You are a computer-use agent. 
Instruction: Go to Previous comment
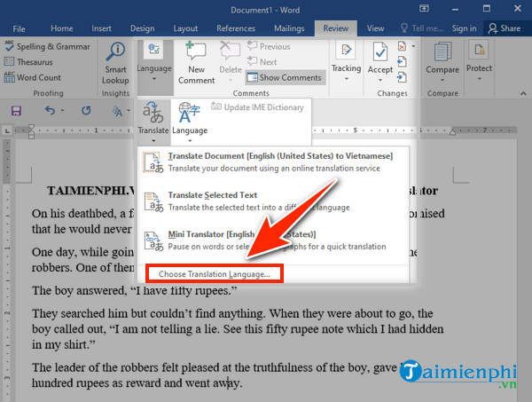(x=269, y=46)
